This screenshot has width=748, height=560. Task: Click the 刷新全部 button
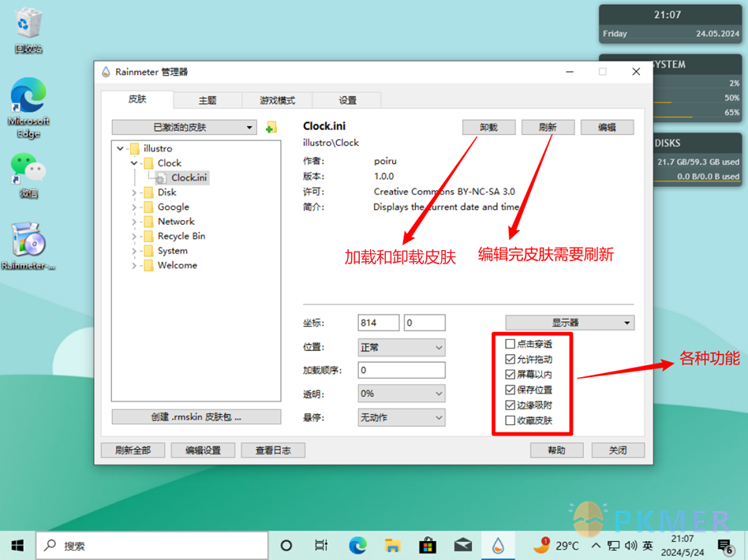133,450
